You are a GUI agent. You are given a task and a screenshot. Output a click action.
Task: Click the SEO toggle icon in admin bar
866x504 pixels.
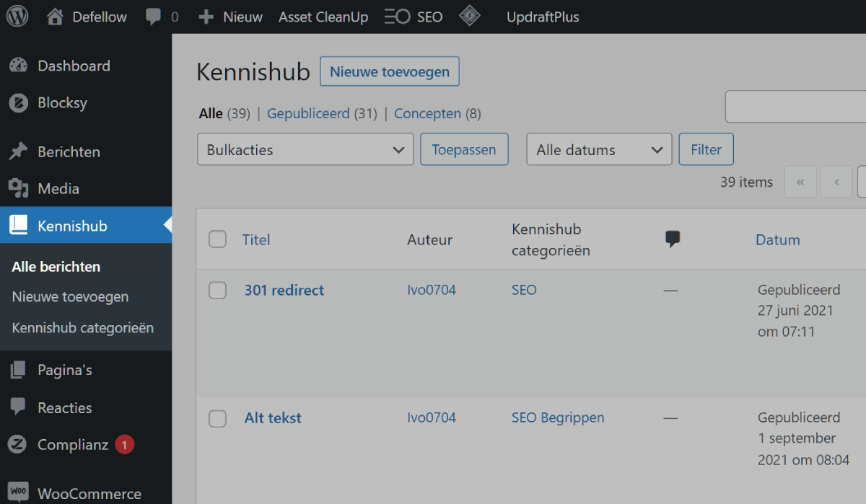(x=397, y=17)
